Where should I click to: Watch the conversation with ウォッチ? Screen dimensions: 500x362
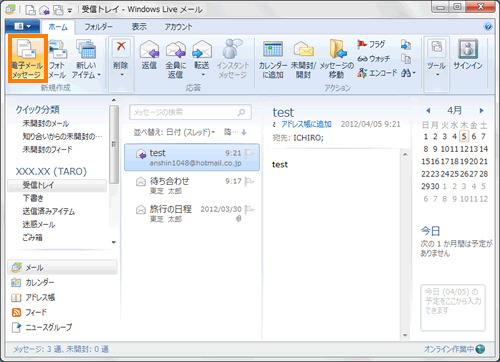(374, 59)
